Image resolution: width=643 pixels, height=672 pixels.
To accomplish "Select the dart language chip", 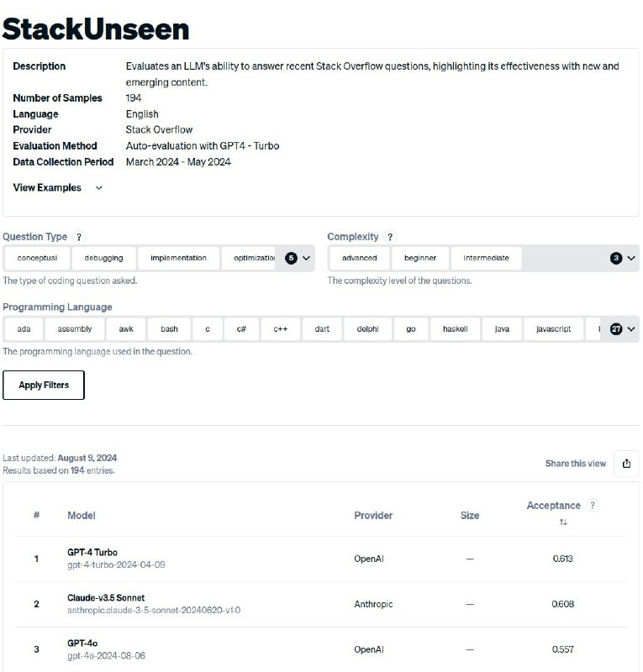I will click(322, 329).
